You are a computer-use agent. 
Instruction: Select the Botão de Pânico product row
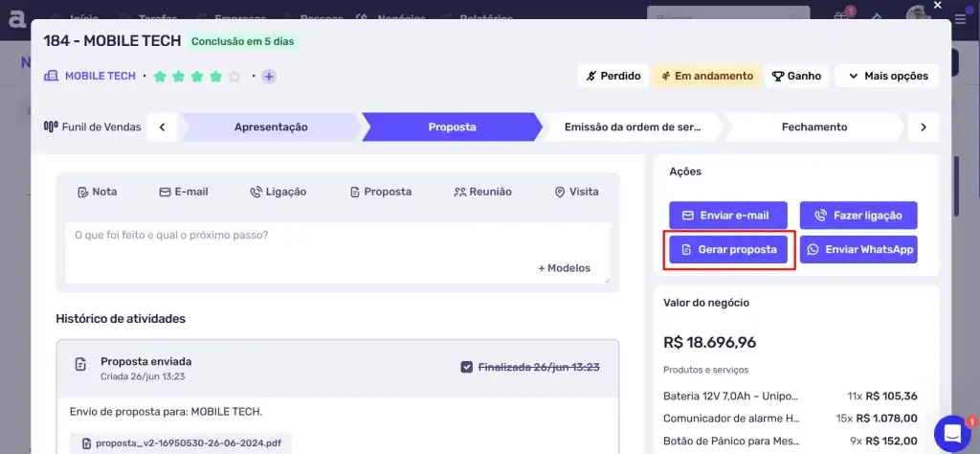click(790, 441)
